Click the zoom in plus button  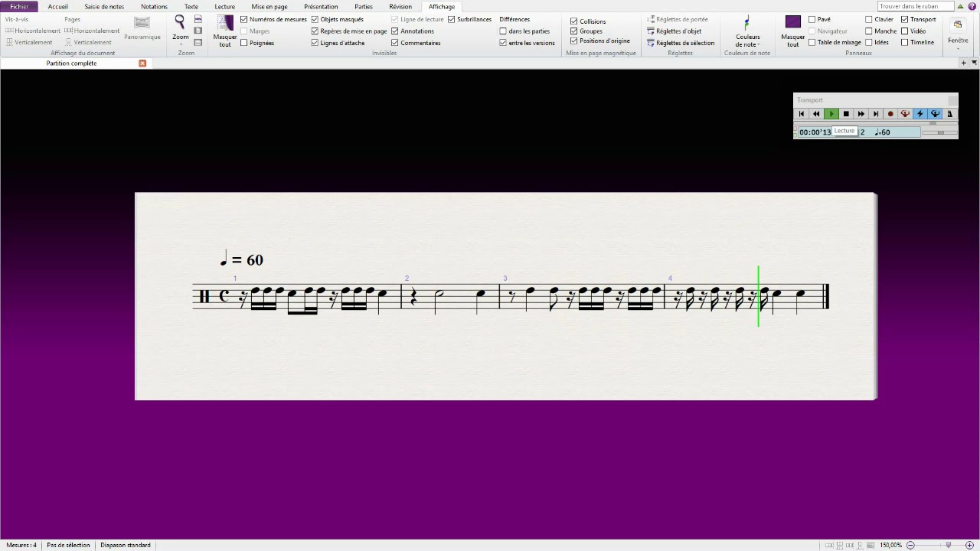click(x=970, y=545)
